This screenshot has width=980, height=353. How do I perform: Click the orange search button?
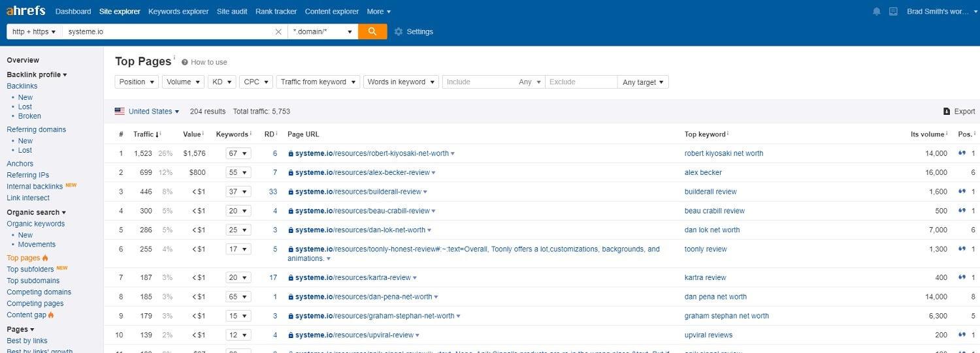(372, 31)
